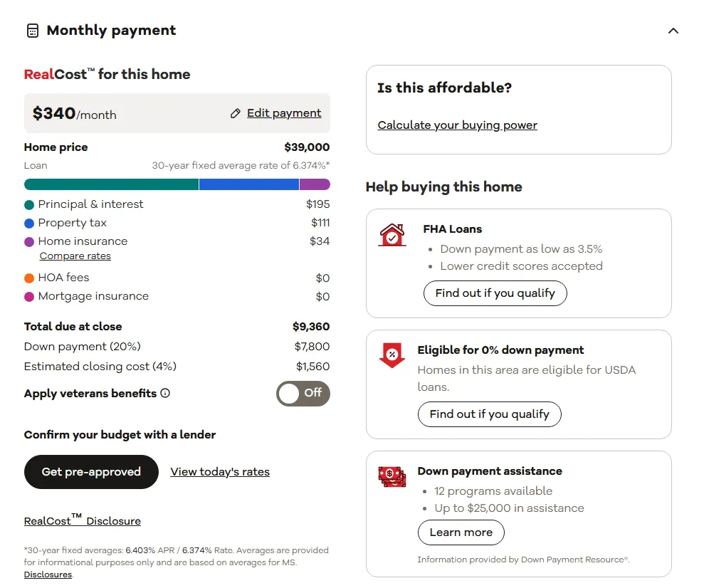Click Learn more about down payment assistance
704x588 pixels.
point(461,532)
